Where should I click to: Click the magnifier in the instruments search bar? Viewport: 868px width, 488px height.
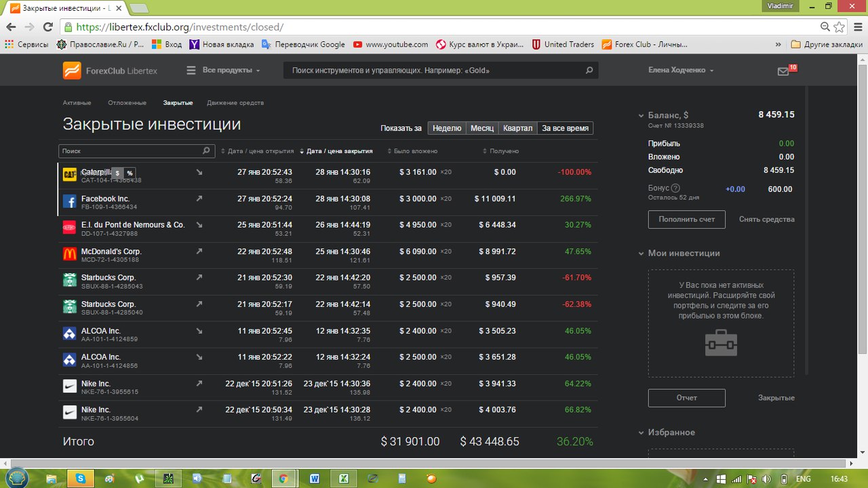(x=589, y=70)
